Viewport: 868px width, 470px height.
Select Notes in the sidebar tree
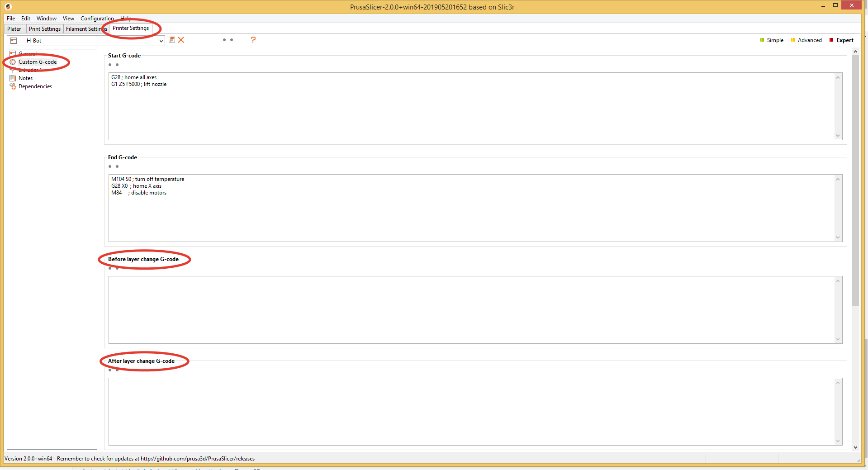coord(25,78)
